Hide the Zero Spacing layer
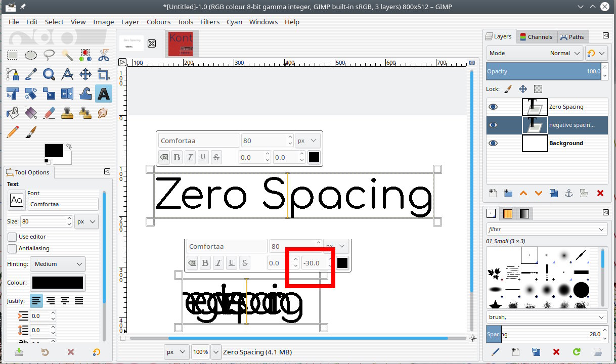The image size is (616, 364). point(493,107)
